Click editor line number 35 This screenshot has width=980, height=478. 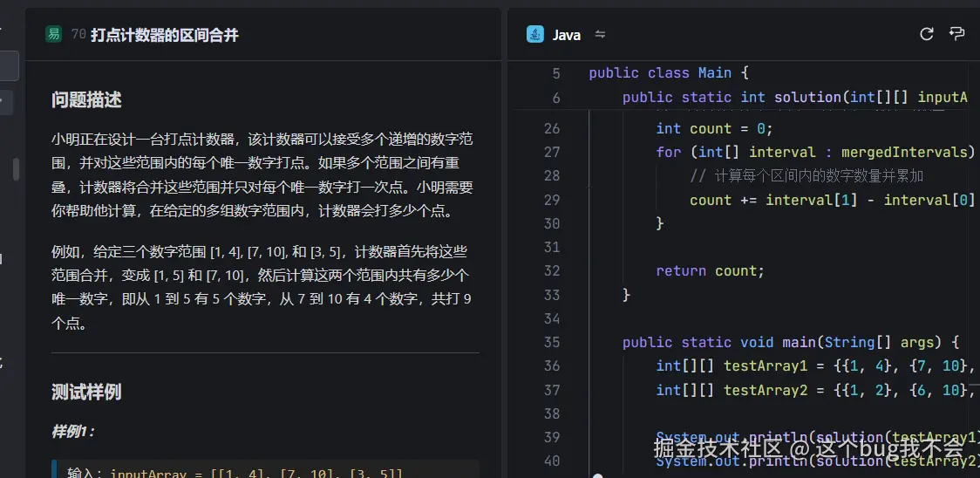coord(552,342)
